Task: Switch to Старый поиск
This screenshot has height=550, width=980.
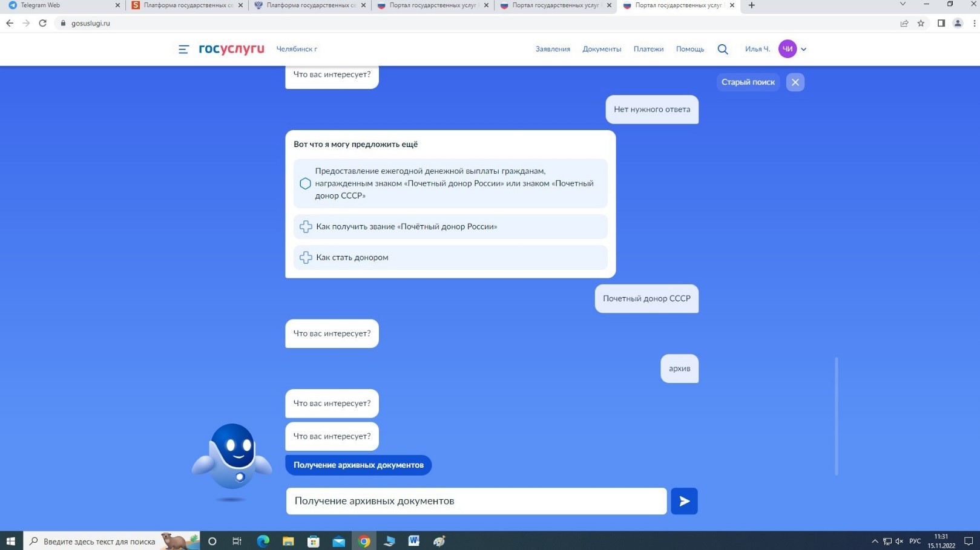Action: coord(748,82)
